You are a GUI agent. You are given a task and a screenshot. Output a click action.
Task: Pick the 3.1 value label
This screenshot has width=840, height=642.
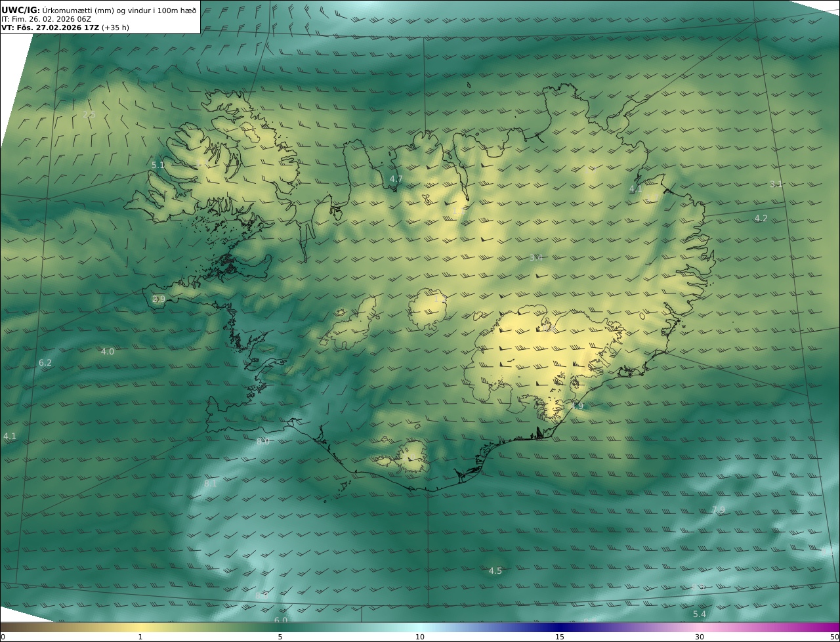[x=776, y=184]
